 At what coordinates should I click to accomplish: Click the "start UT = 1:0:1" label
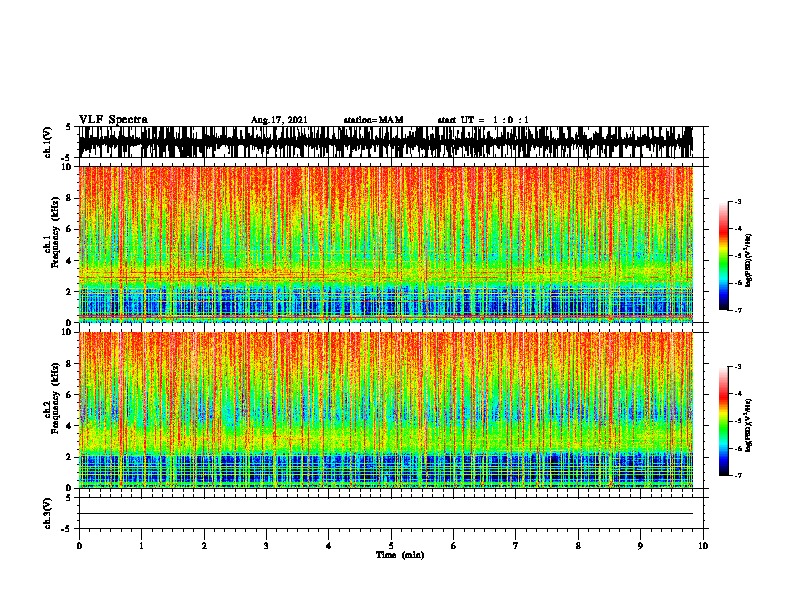483,120
